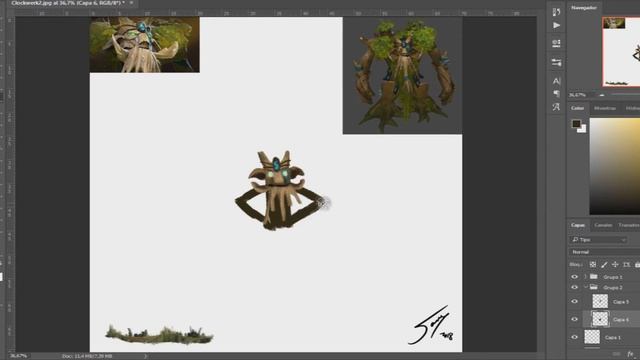Open the Actions panel play icon

(556, 25)
